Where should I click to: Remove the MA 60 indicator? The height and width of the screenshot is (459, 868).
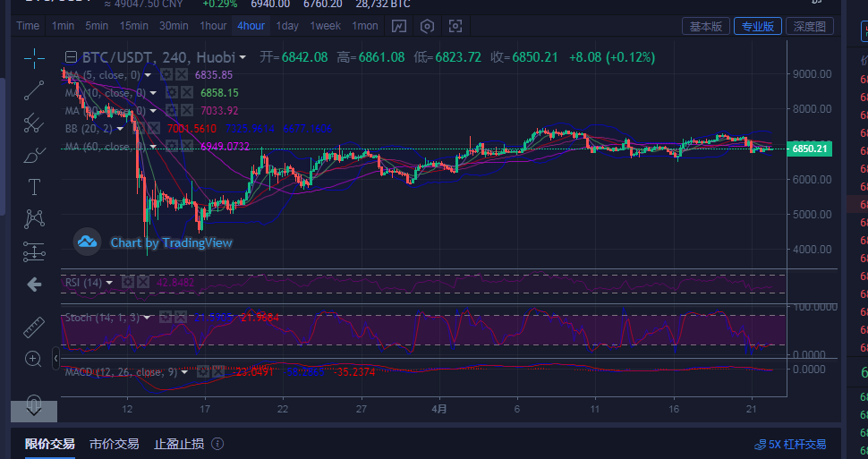pyautogui.click(x=187, y=146)
